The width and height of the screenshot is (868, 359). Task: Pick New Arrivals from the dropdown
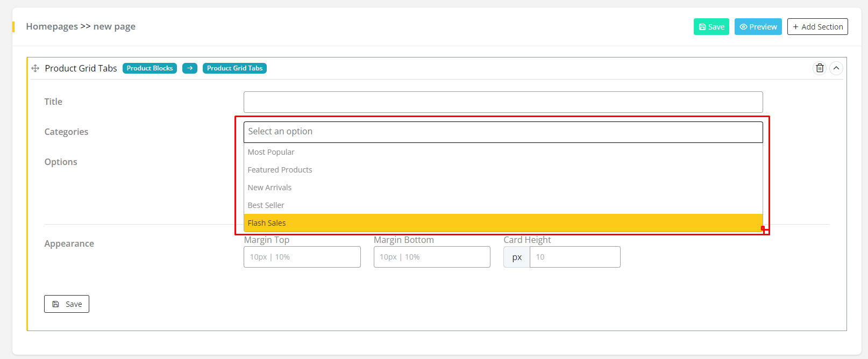pos(269,188)
